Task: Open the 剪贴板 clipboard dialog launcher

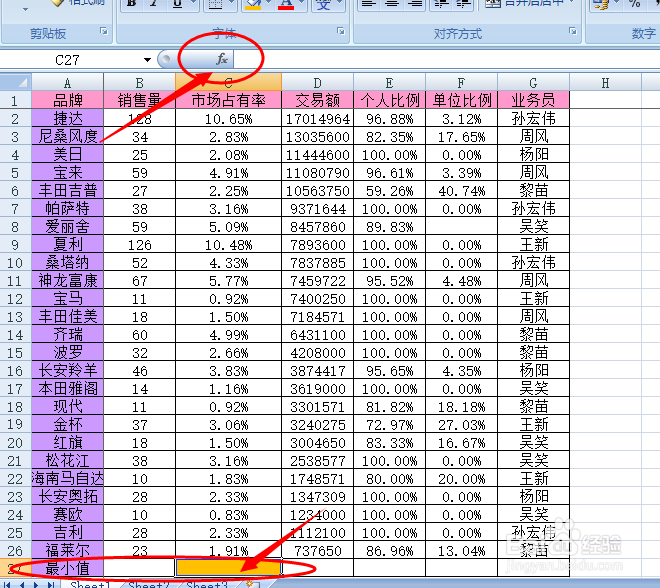Action: 104,31
